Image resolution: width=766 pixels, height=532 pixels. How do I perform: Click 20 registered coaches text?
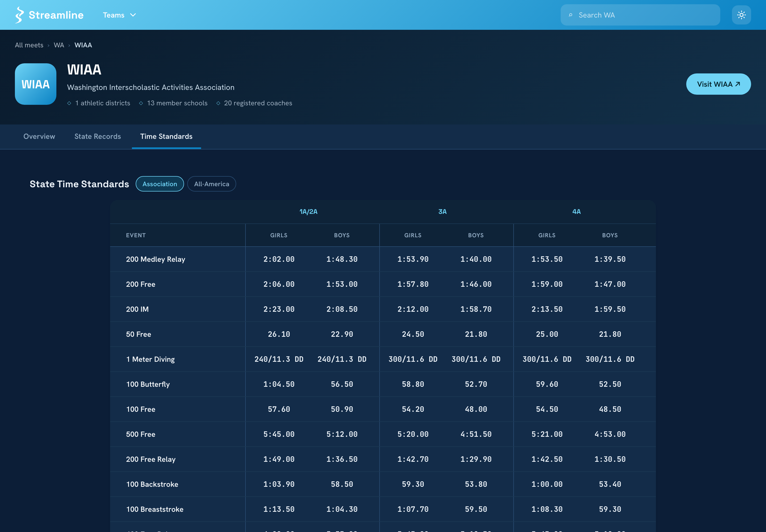click(x=258, y=103)
